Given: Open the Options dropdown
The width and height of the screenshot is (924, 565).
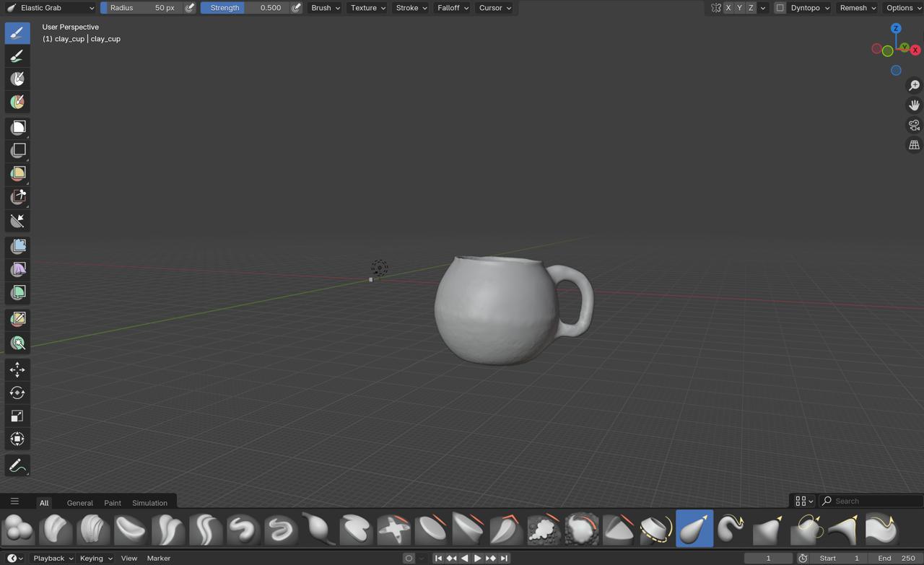Looking at the screenshot, I should tap(903, 8).
